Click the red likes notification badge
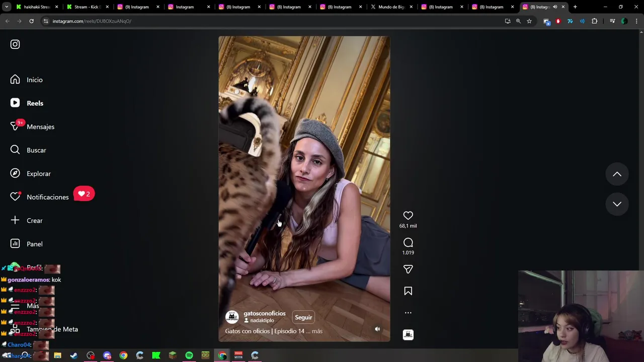 coord(84,194)
